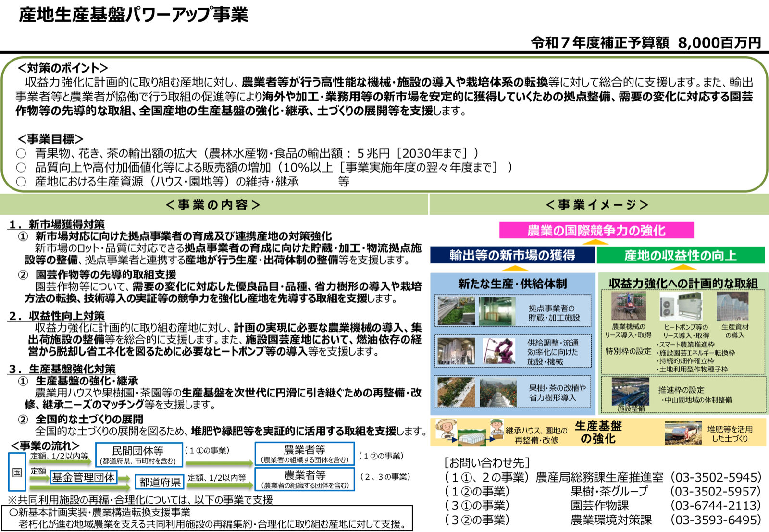Select the 基金管理団体 box
This screenshot has width=769, height=532.
coord(84,477)
